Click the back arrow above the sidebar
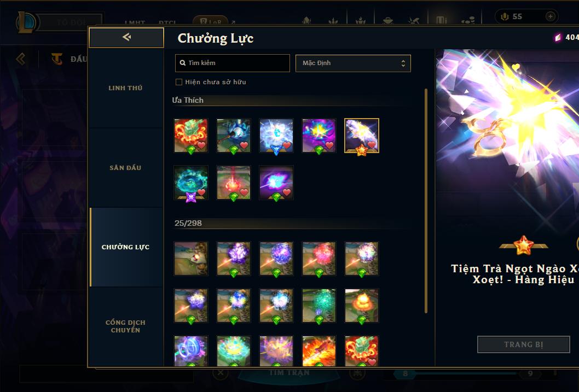Screen dimensions: 579x392 [126, 37]
